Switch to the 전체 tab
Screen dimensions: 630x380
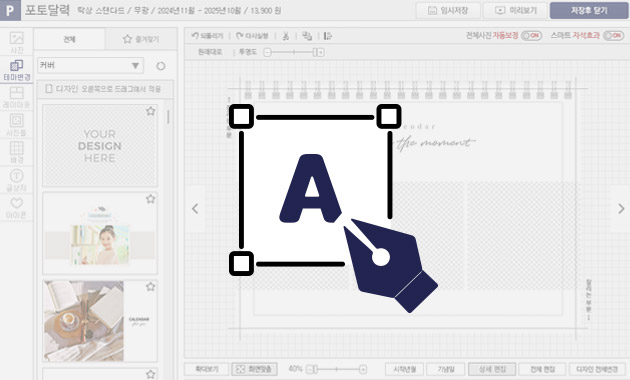coord(70,39)
